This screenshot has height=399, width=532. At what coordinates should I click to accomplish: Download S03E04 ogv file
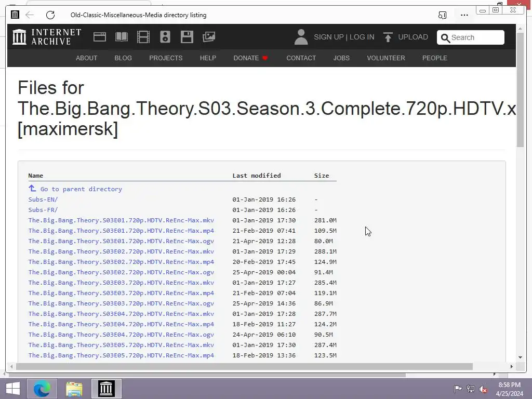tap(121, 335)
